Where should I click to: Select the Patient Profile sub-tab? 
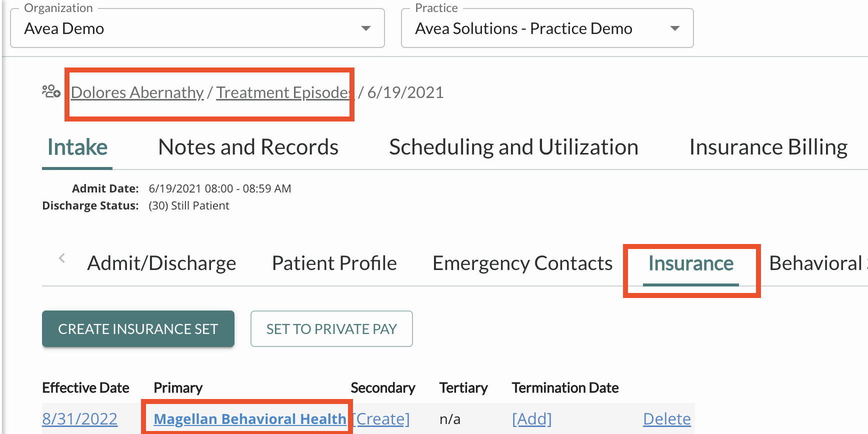334,262
